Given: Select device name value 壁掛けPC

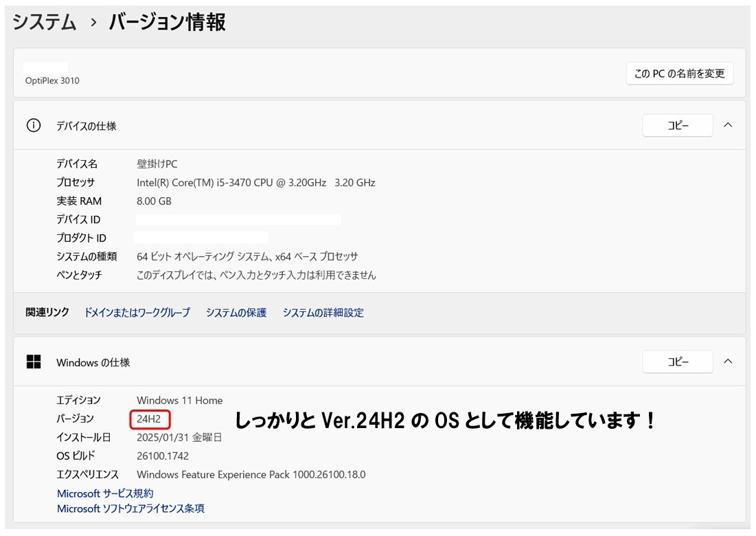Looking at the screenshot, I should tap(157, 164).
